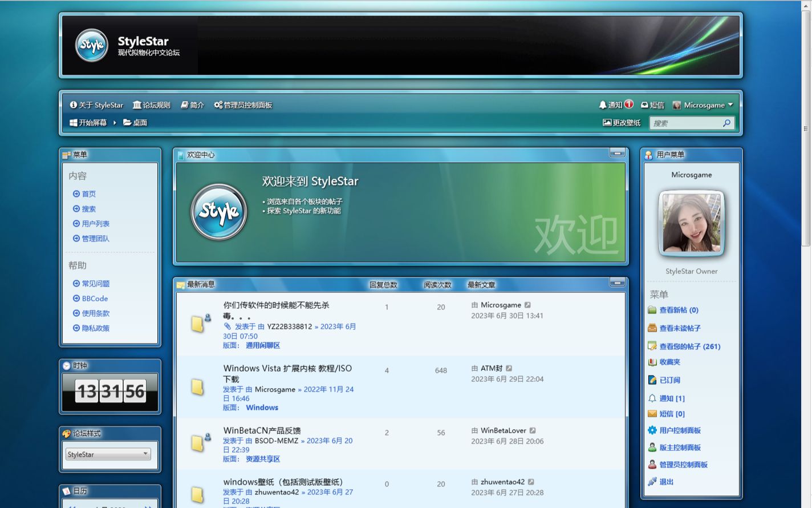Click the Microgame avatar picture
The height and width of the screenshot is (508, 812).
691,223
